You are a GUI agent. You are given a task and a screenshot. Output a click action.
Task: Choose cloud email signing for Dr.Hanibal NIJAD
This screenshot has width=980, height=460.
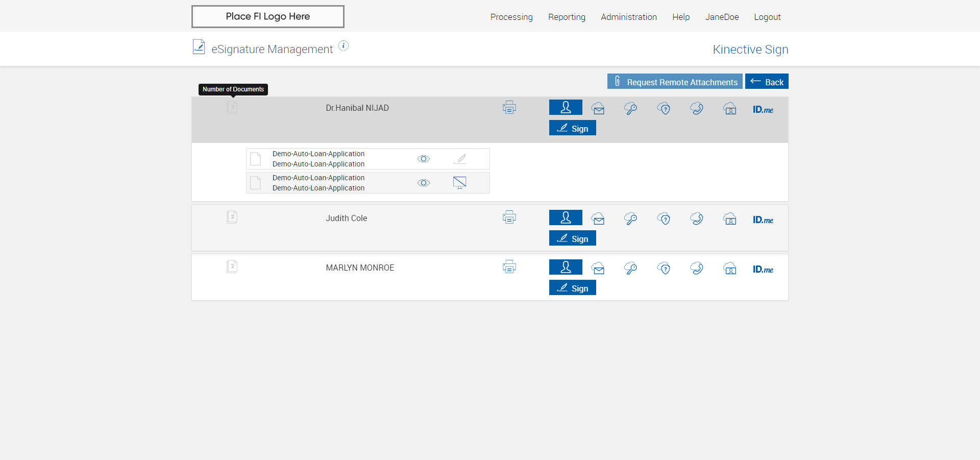click(x=598, y=108)
